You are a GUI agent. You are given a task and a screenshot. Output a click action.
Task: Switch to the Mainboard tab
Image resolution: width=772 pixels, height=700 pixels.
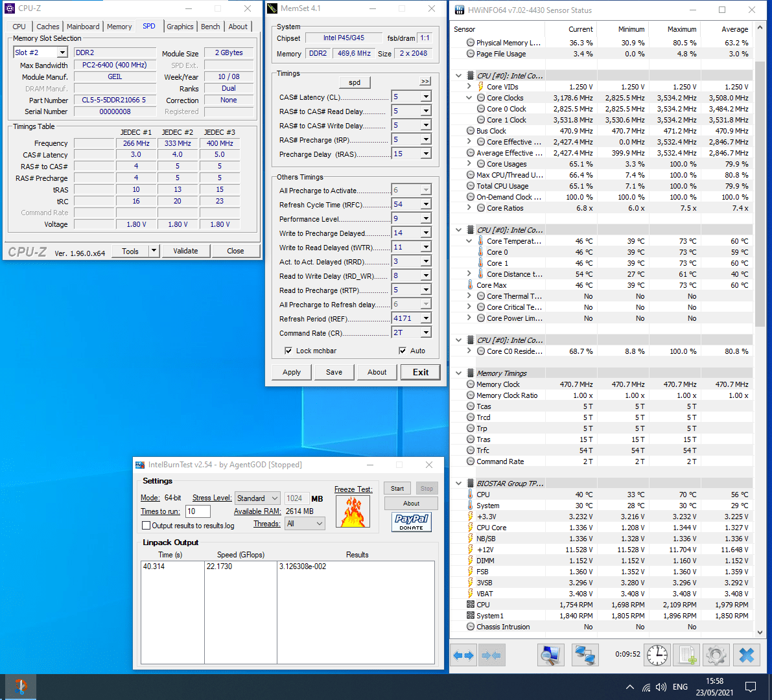click(83, 27)
